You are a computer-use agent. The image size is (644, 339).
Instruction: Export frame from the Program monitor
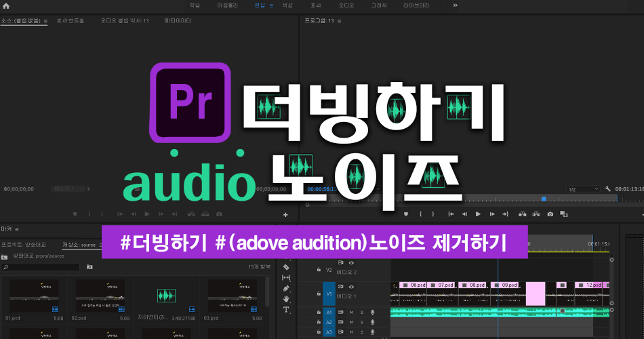point(550,214)
